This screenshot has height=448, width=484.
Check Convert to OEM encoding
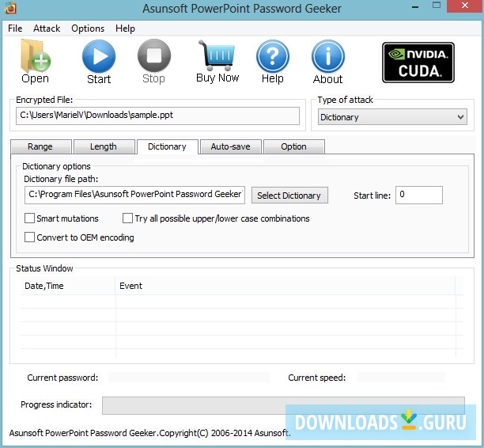(x=29, y=237)
